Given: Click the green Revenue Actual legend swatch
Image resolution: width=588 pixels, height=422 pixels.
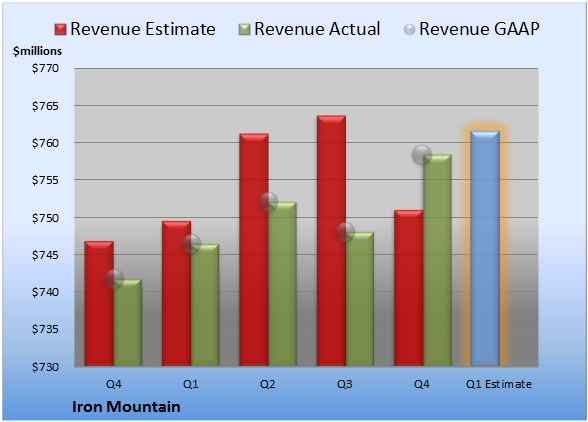Looking at the screenshot, I should pos(244,30).
